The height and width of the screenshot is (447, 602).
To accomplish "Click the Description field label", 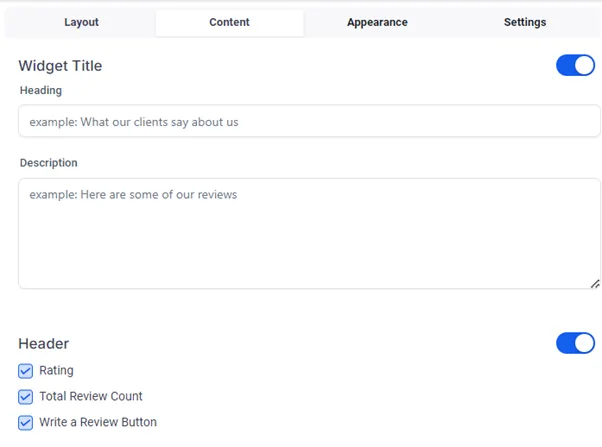I will click(49, 163).
